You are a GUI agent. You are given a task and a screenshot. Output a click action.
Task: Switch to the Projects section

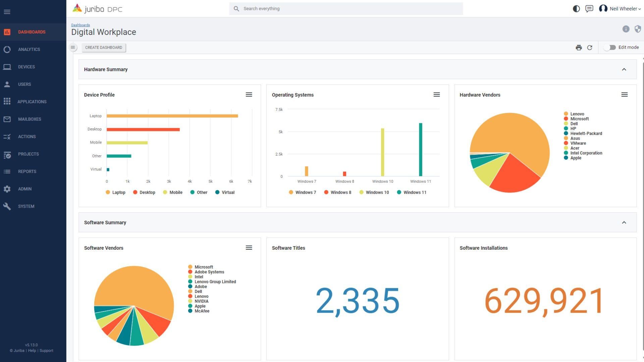pyautogui.click(x=28, y=154)
